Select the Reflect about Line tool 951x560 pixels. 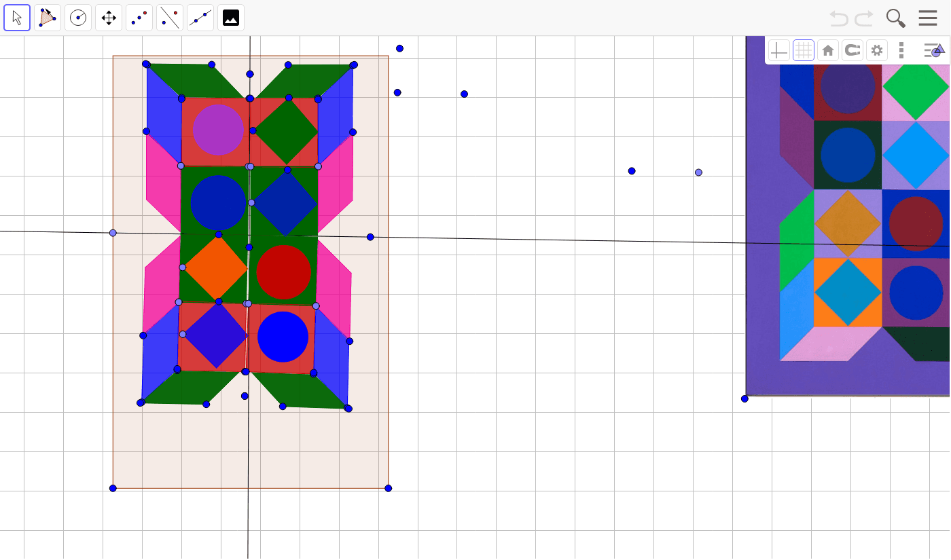(x=170, y=18)
